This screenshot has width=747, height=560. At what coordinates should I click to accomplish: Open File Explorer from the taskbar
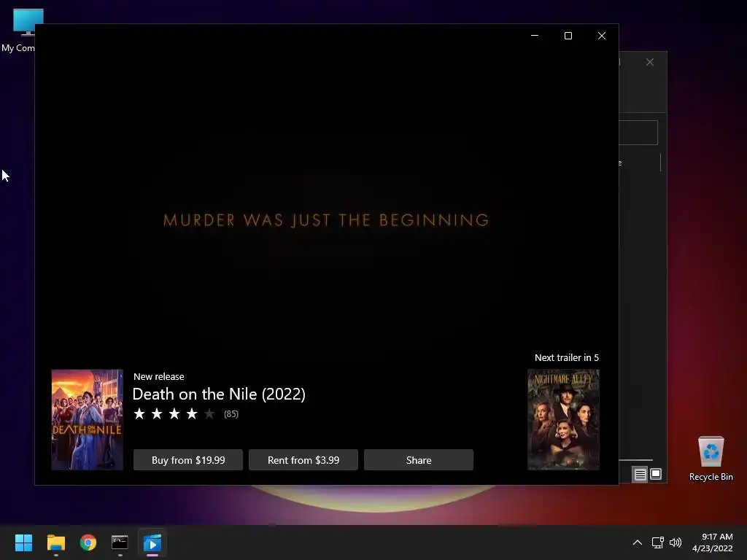click(55, 542)
